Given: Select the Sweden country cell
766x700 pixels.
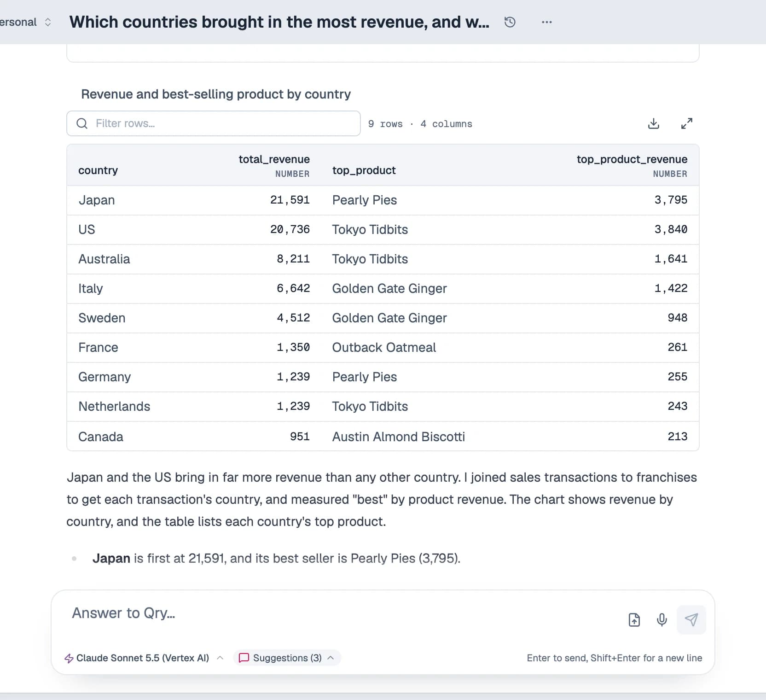Looking at the screenshot, I should point(102,318).
